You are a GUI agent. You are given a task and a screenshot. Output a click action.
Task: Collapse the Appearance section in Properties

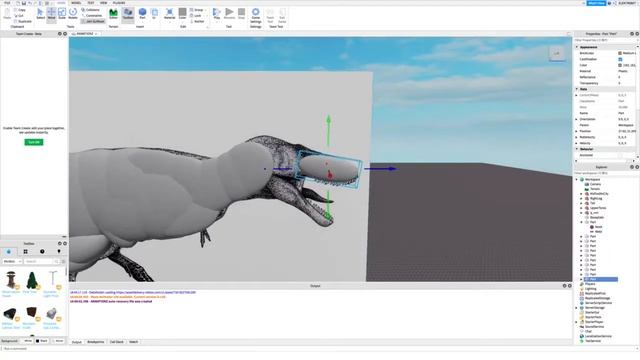click(577, 47)
